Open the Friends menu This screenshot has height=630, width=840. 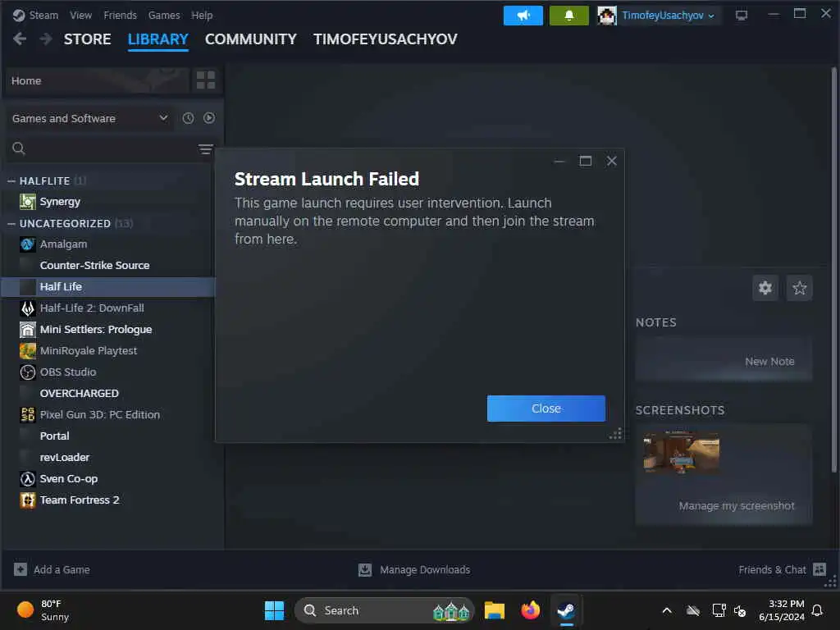pyautogui.click(x=120, y=16)
